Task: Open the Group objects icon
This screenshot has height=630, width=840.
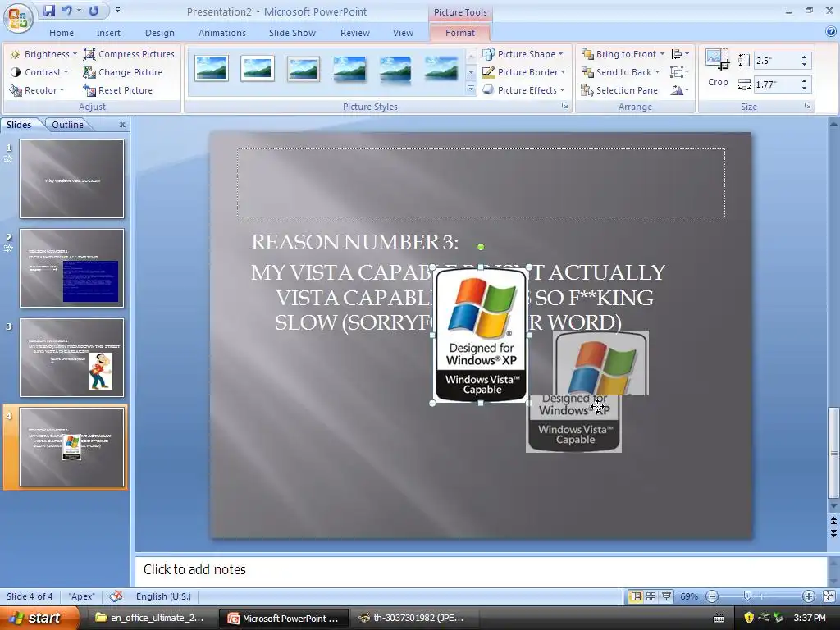Action: [680, 72]
